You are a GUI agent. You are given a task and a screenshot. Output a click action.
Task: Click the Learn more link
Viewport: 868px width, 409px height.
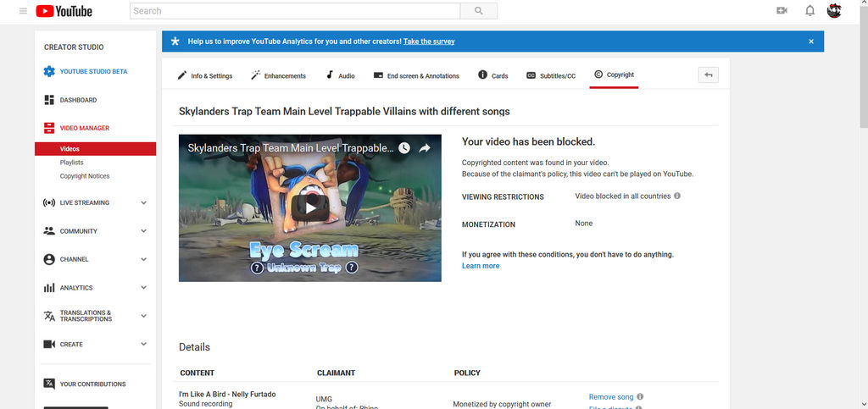[481, 266]
